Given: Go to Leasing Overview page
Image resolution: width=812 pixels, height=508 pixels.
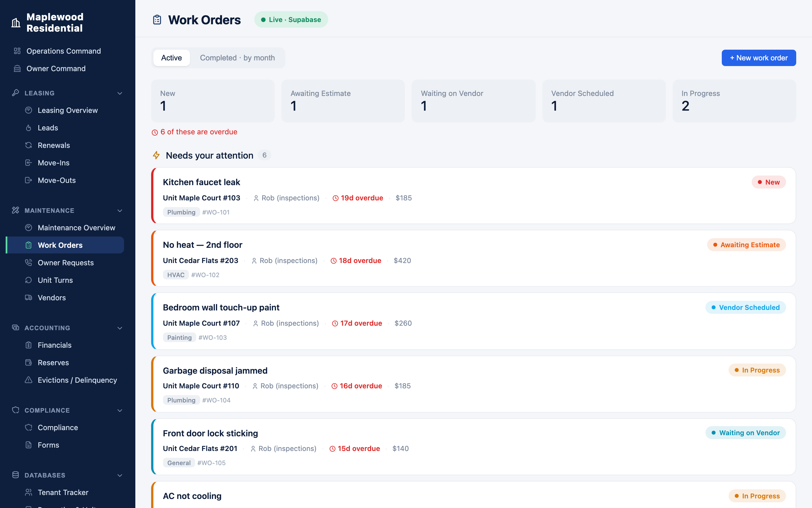Looking at the screenshot, I should pos(65,110).
